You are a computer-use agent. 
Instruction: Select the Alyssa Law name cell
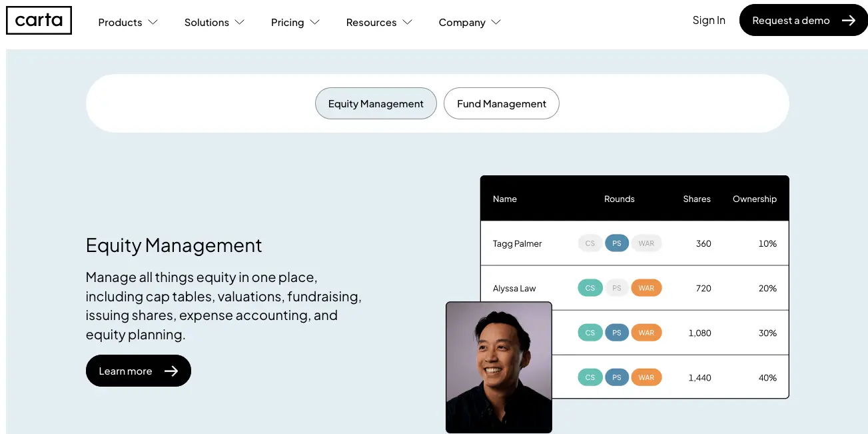pyautogui.click(x=514, y=288)
